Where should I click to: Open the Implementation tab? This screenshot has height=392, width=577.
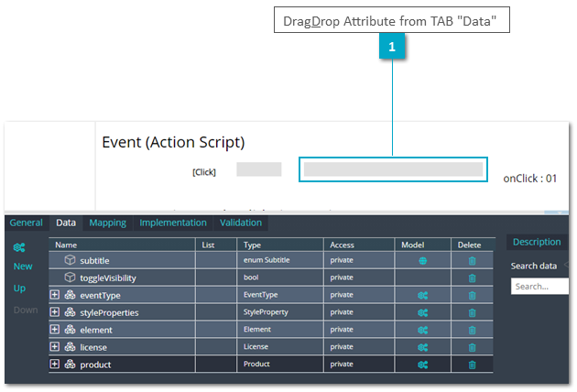[x=173, y=223]
